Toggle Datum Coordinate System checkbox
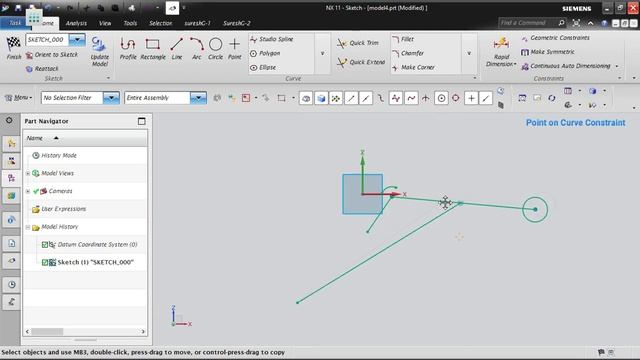 tap(45, 245)
